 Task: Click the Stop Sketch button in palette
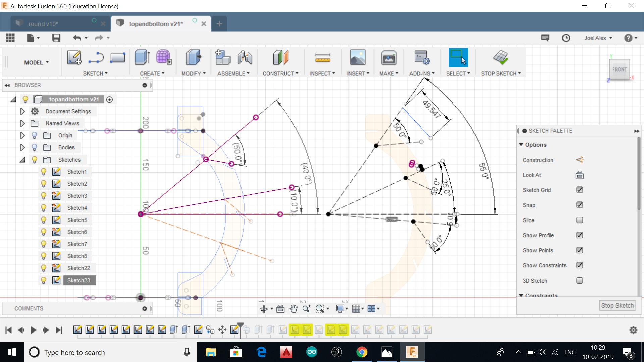point(617,305)
